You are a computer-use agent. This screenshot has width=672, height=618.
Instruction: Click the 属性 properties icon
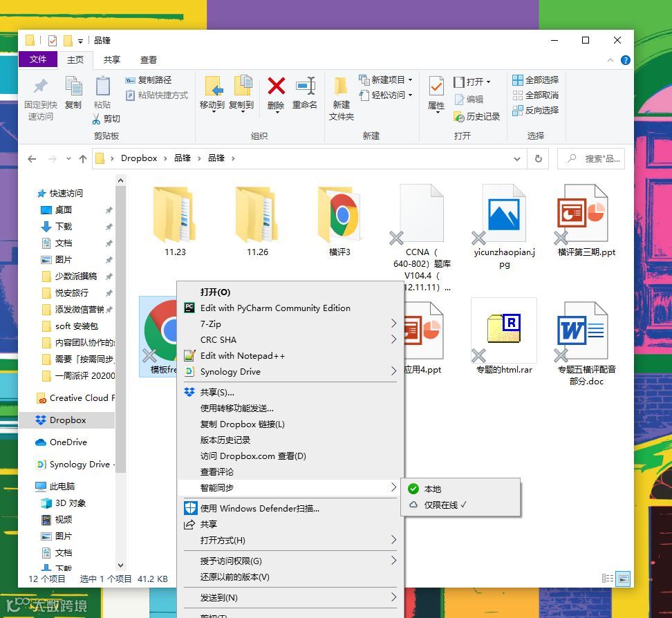[x=436, y=87]
